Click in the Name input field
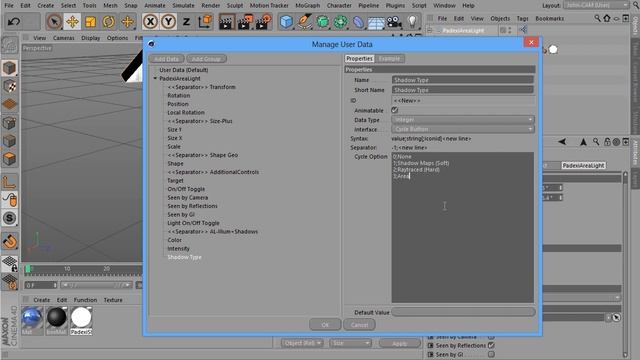This screenshot has height=360, width=640. point(463,80)
